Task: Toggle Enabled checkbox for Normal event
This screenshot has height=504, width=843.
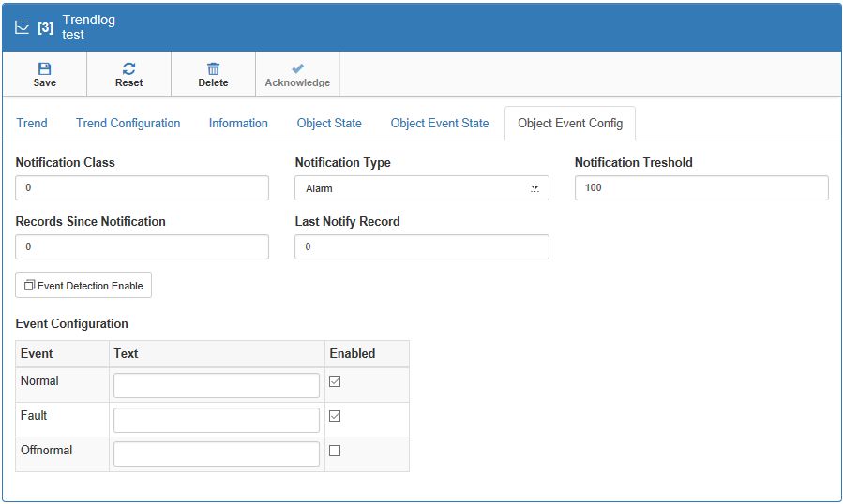Action: pyautogui.click(x=335, y=381)
